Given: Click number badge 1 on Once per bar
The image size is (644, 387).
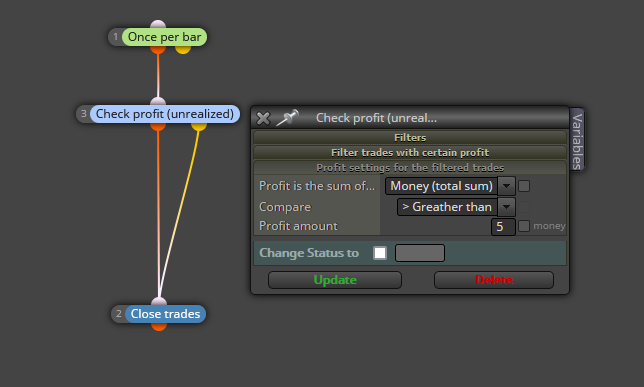Looking at the screenshot, I should [x=115, y=37].
